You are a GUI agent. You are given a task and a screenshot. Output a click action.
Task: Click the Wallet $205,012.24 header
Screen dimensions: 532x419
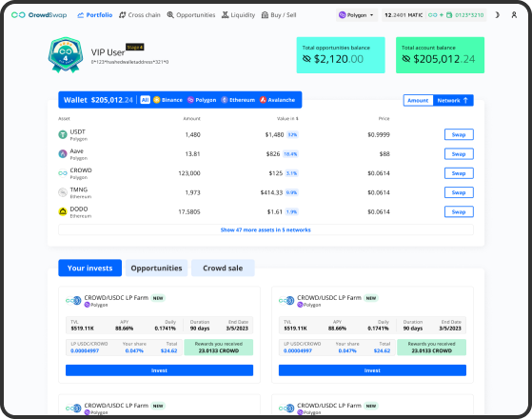tap(98, 100)
